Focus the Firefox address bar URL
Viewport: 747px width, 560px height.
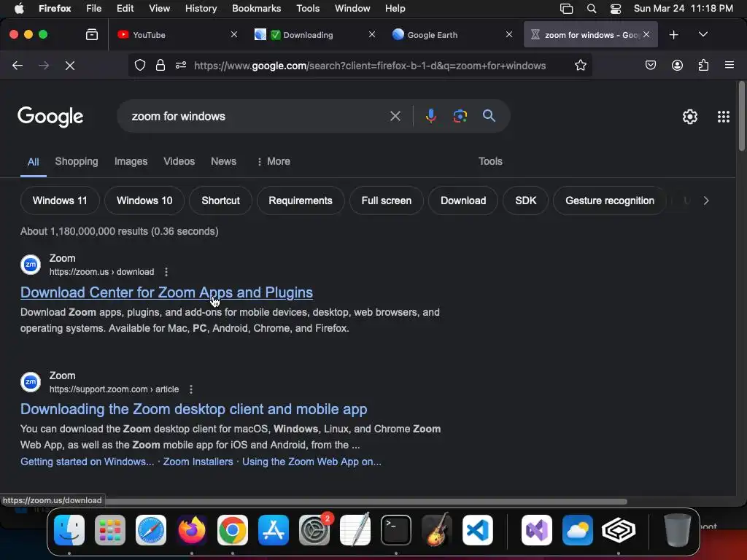(370, 66)
